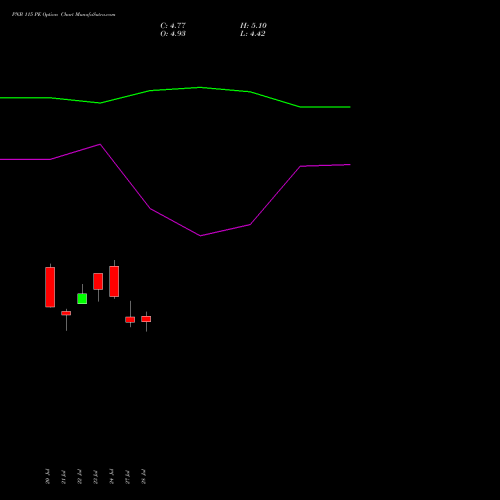Click the high value 'H: 5.10'

253,26
